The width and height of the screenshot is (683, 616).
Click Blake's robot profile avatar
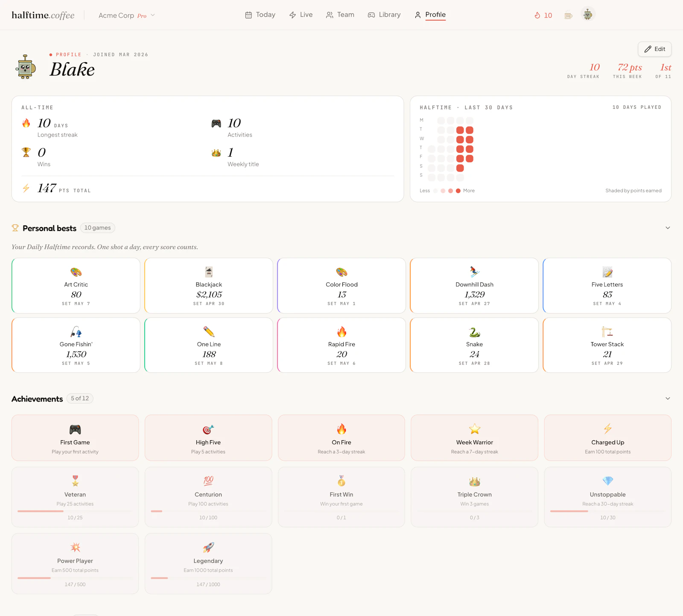tap(26, 67)
